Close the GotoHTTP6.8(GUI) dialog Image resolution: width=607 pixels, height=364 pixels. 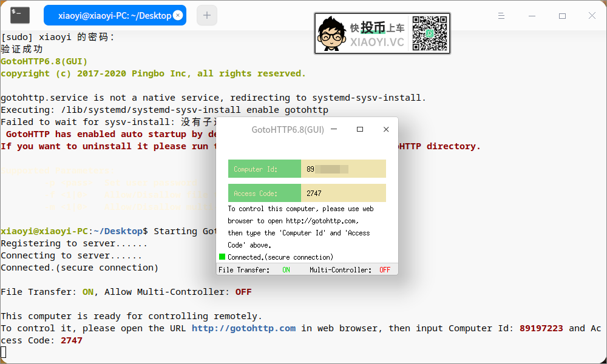click(386, 129)
